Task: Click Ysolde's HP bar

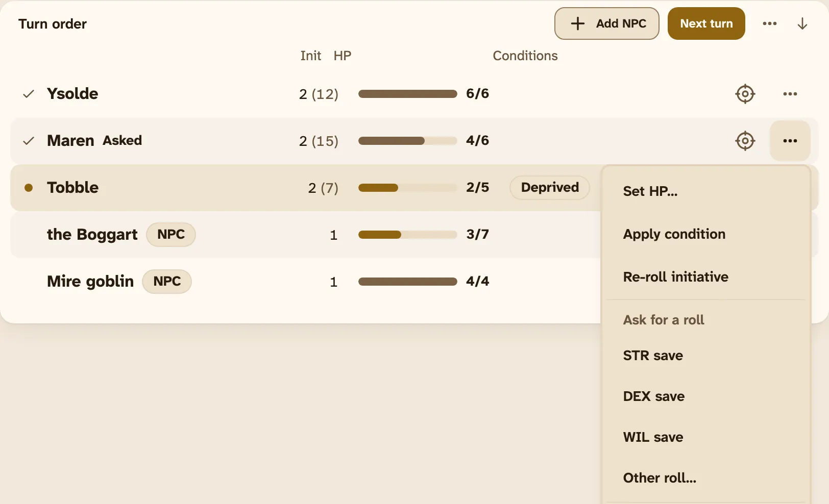Action: pos(408,94)
